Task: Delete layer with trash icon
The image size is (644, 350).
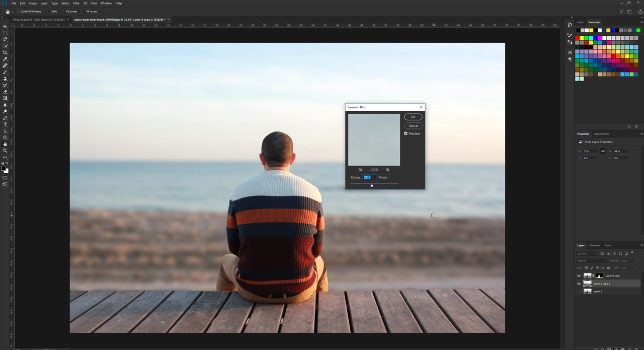Action: [636, 348]
